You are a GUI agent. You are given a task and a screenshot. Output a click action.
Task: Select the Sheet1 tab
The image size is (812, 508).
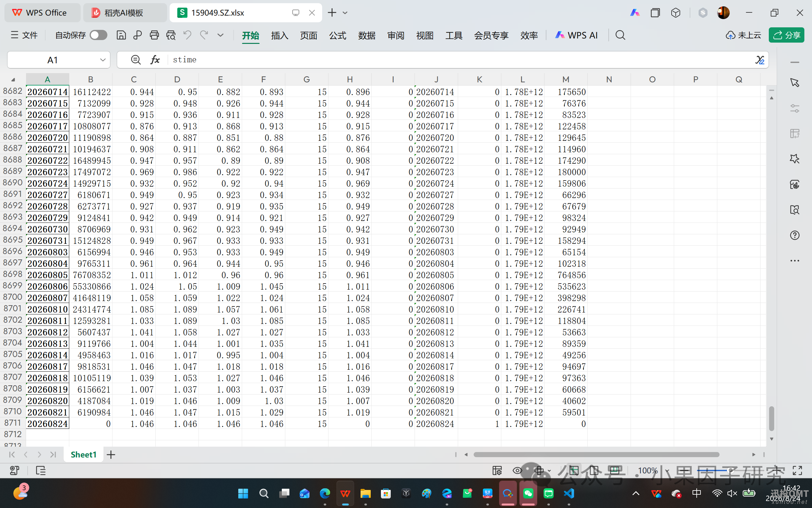(x=84, y=455)
